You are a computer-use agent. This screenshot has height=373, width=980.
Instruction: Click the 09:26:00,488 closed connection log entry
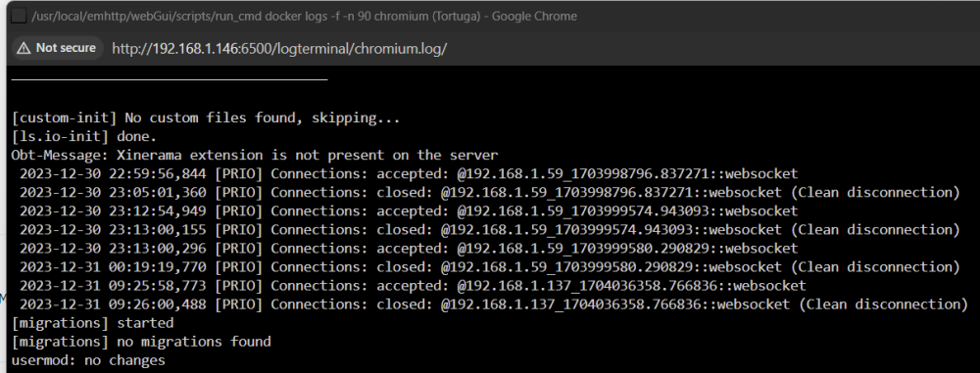pos(494,304)
